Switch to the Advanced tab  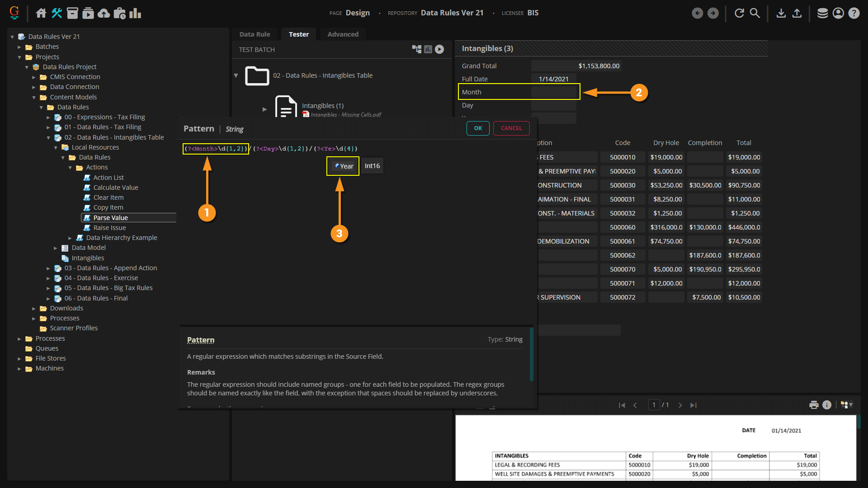click(x=343, y=34)
